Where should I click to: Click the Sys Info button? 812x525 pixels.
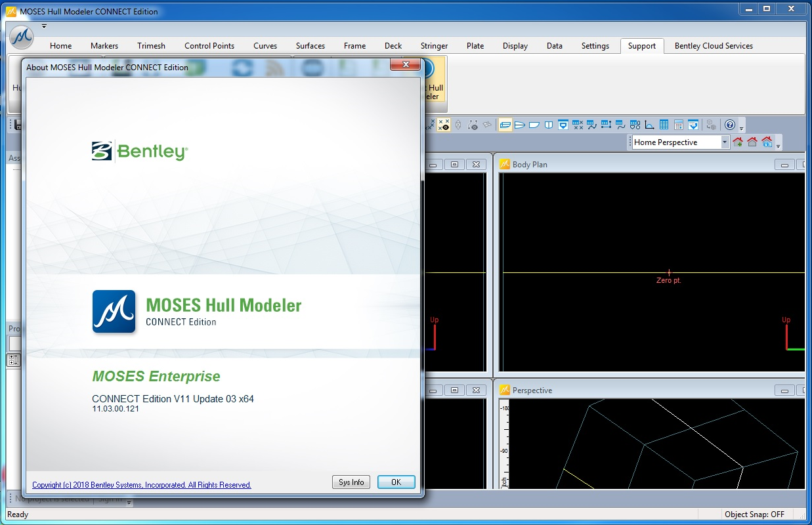pyautogui.click(x=351, y=482)
